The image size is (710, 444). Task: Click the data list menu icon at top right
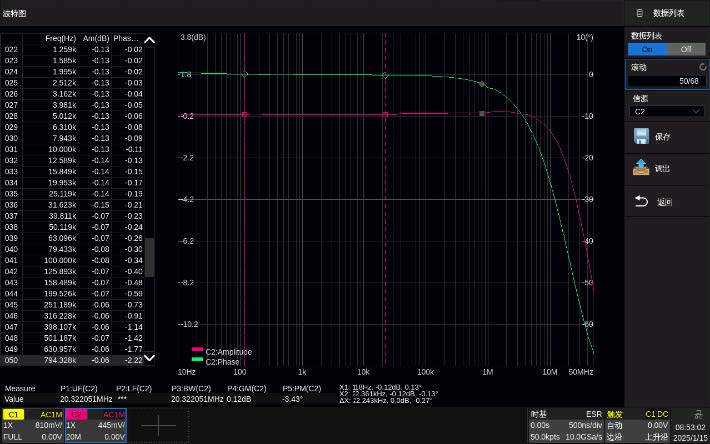(639, 13)
